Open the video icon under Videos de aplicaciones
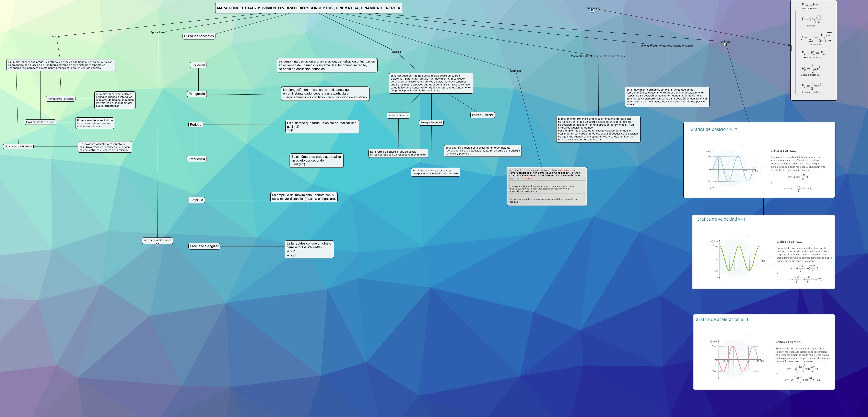Screen dimensions: 868x417 [157, 244]
